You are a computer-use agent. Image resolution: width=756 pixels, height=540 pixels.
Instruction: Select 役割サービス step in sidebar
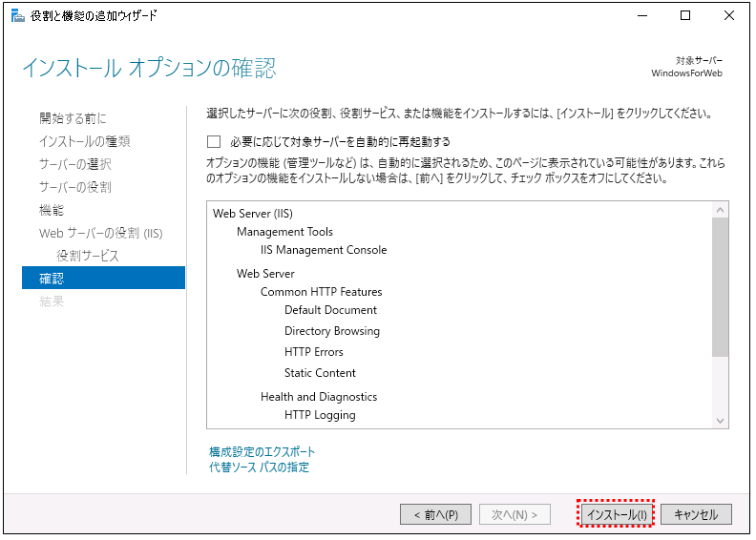pos(87,256)
